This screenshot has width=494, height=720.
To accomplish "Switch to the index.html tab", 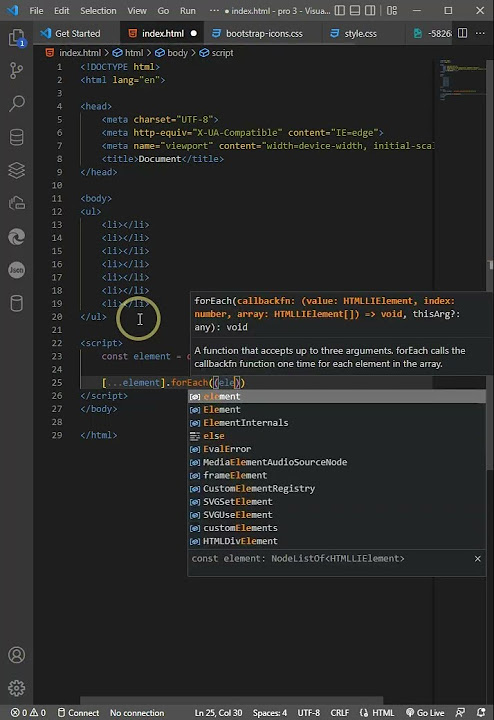I will [x=161, y=34].
